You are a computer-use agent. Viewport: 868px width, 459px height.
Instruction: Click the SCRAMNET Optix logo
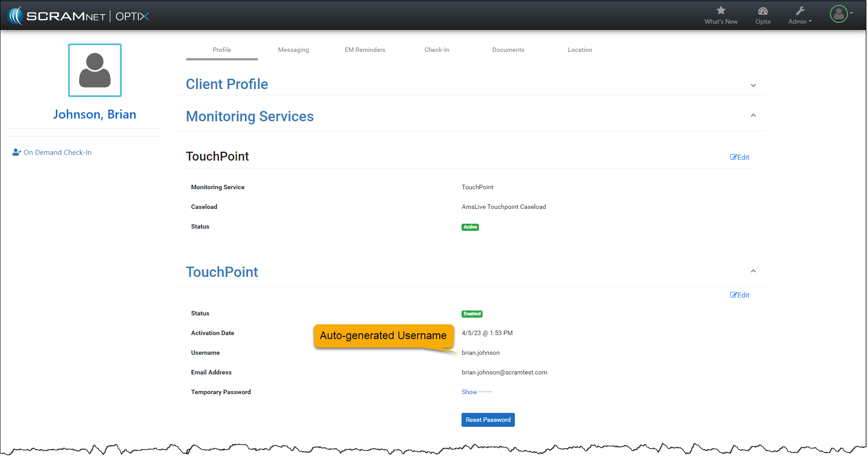point(78,16)
